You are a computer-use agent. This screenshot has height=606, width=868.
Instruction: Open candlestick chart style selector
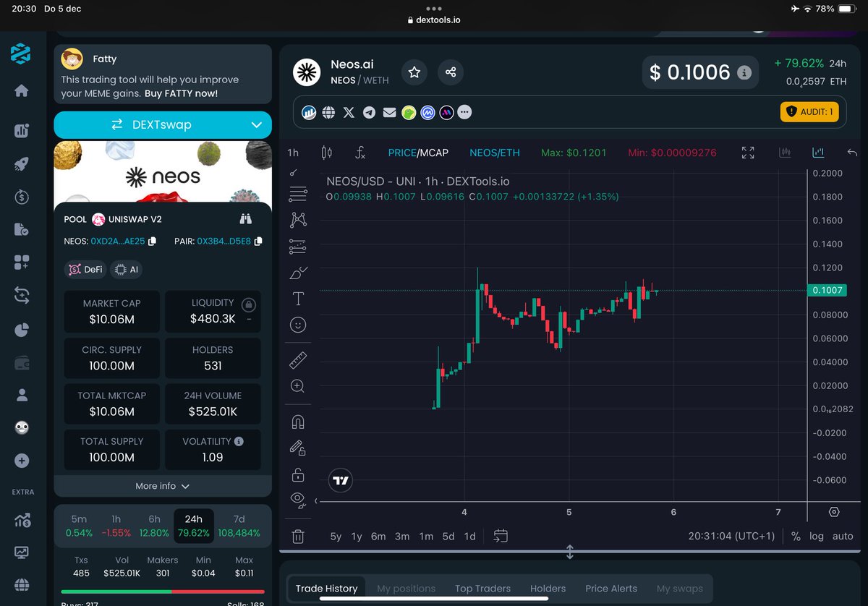(327, 153)
